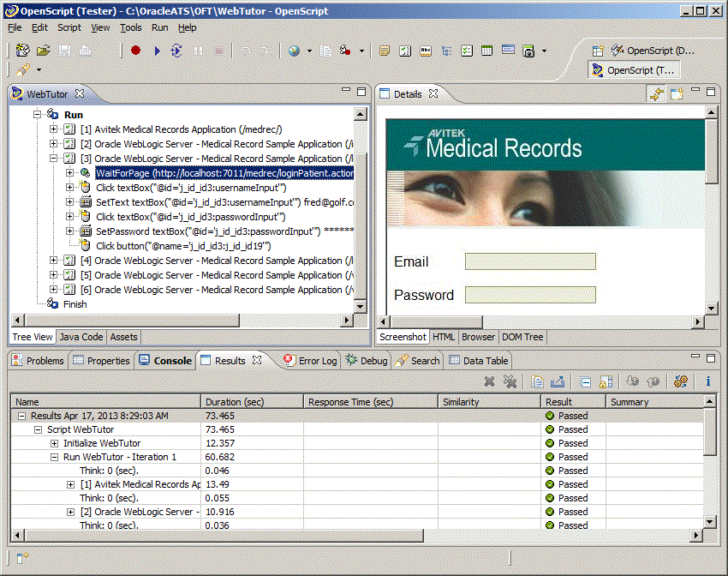Click the open folder toolbar icon
728x576 pixels.
44,51
